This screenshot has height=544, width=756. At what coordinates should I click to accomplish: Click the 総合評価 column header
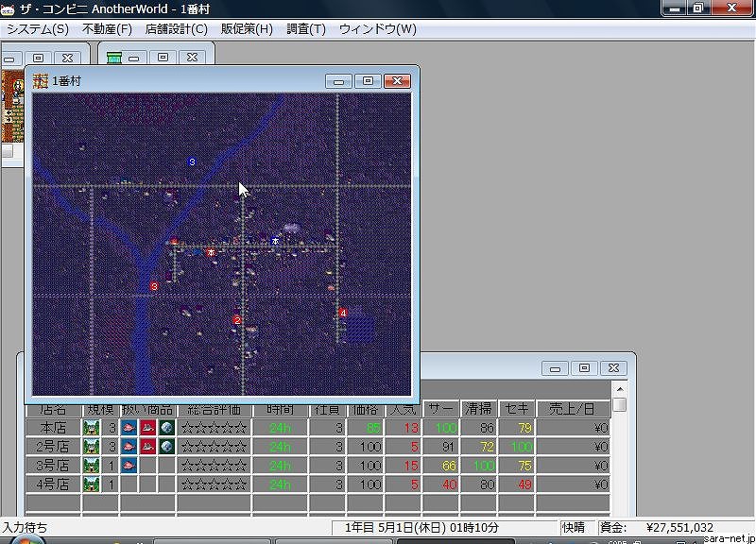[x=215, y=410]
